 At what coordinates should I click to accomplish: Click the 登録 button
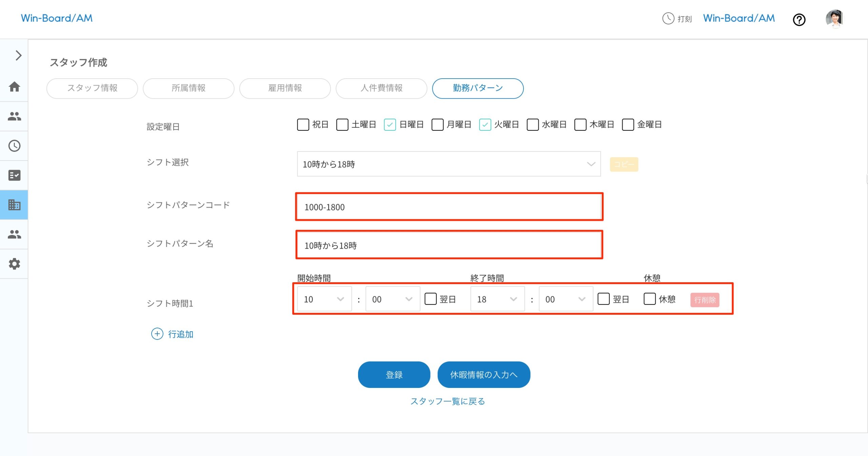[394, 374]
